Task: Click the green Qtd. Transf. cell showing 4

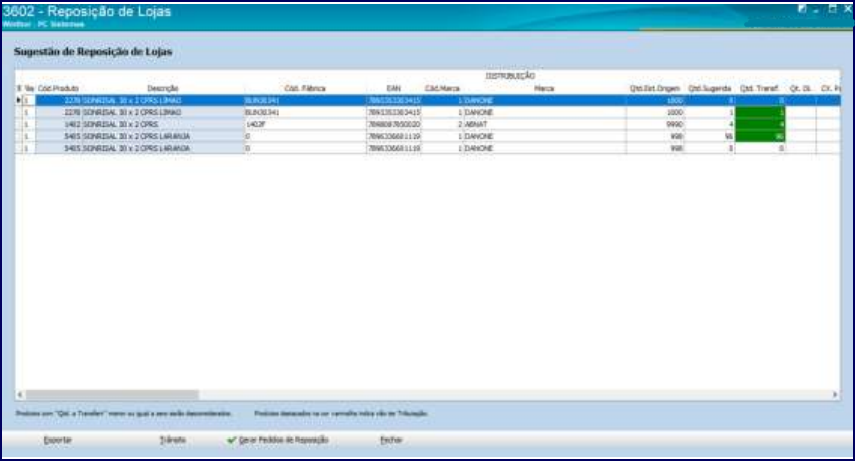Action: pyautogui.click(x=760, y=124)
